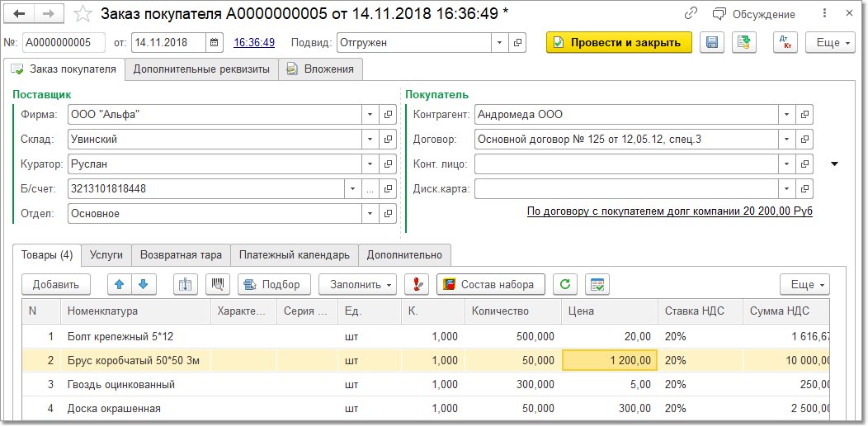Move row down with blue down arrow
The height and width of the screenshot is (427, 868).
click(x=144, y=285)
